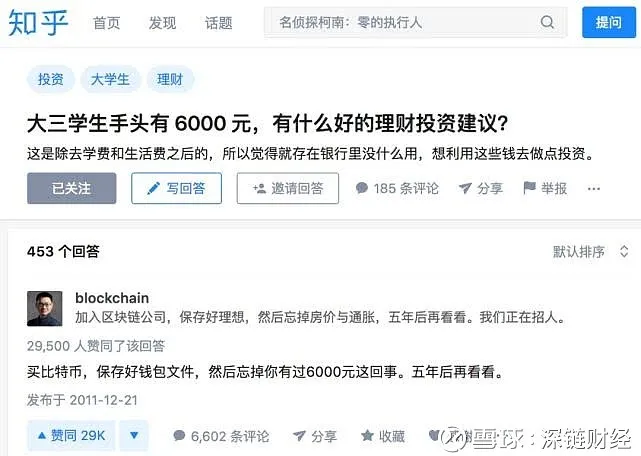
Task: Share the answer using paper-plane 分享
Action: pyautogui.click(x=315, y=436)
